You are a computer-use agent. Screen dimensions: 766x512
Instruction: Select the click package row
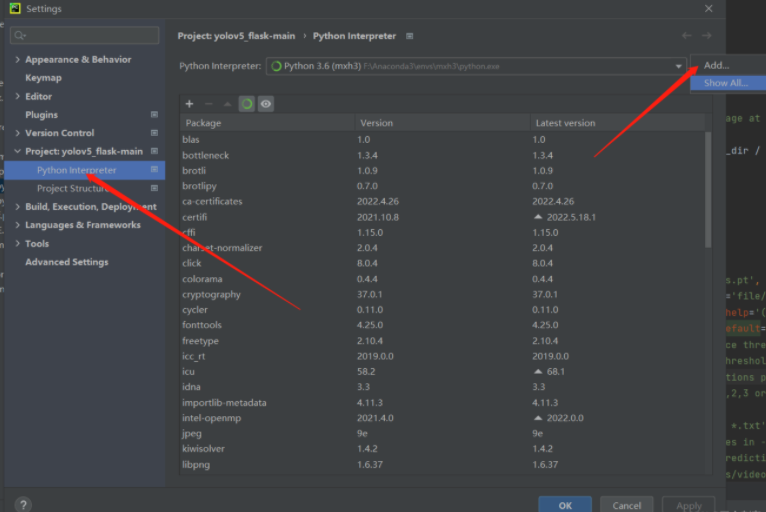click(x=443, y=263)
